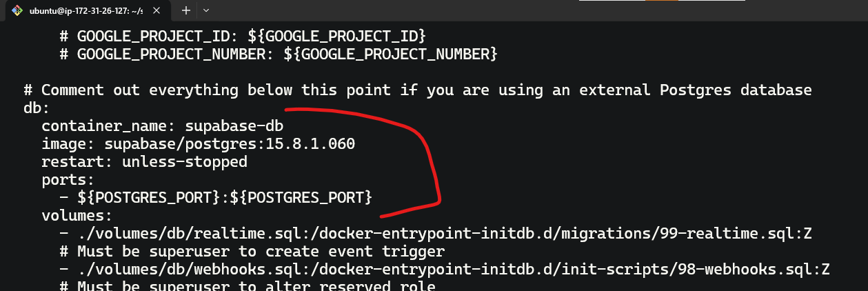
Task: Click the 'ports:' key
Action: click(68, 180)
